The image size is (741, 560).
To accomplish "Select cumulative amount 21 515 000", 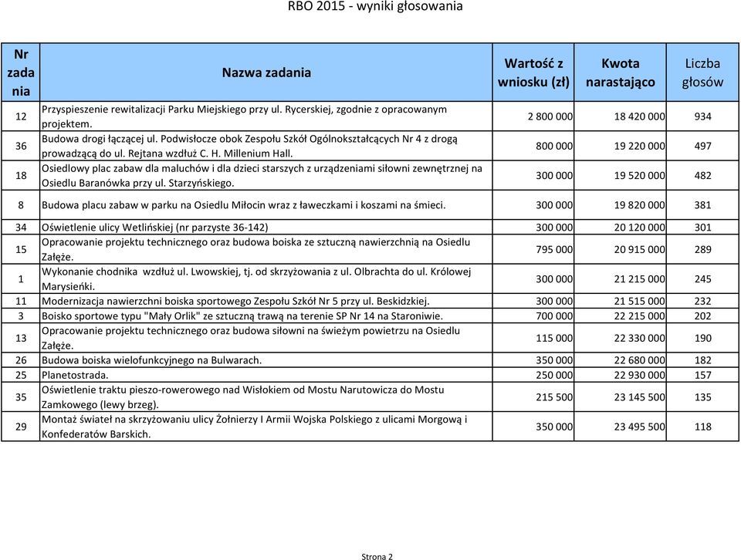I will coord(639,301).
